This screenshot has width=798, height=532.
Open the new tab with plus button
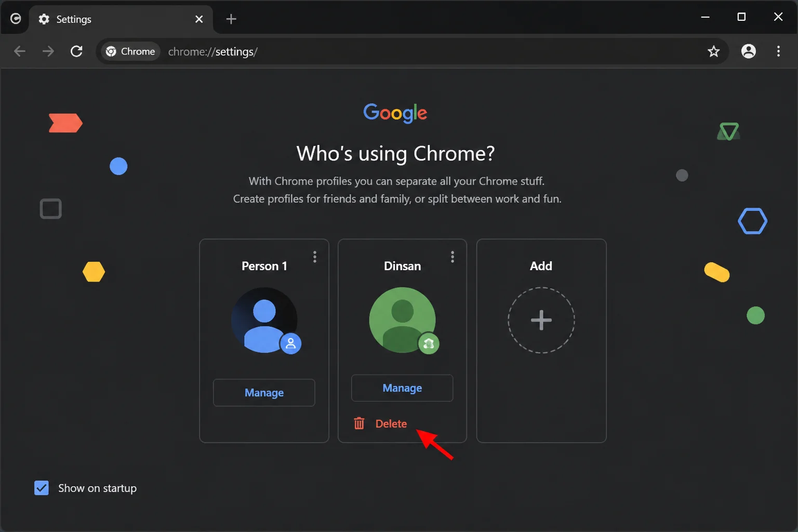231,19
